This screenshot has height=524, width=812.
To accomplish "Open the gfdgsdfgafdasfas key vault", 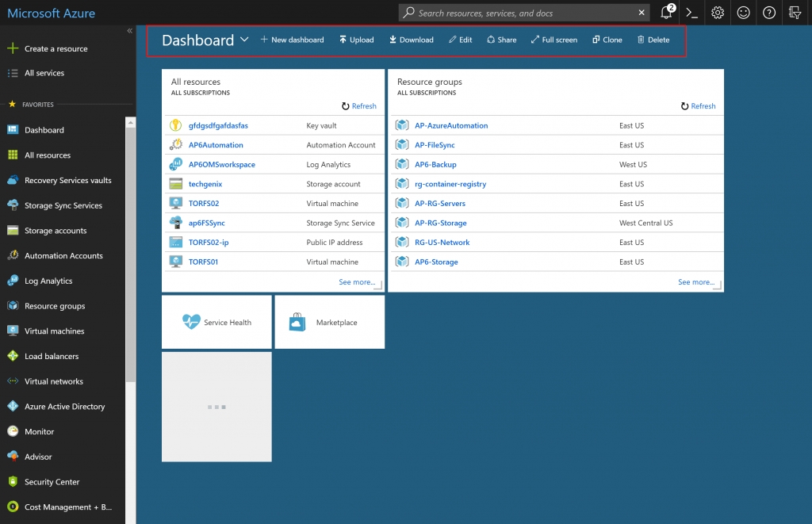I will pos(218,125).
